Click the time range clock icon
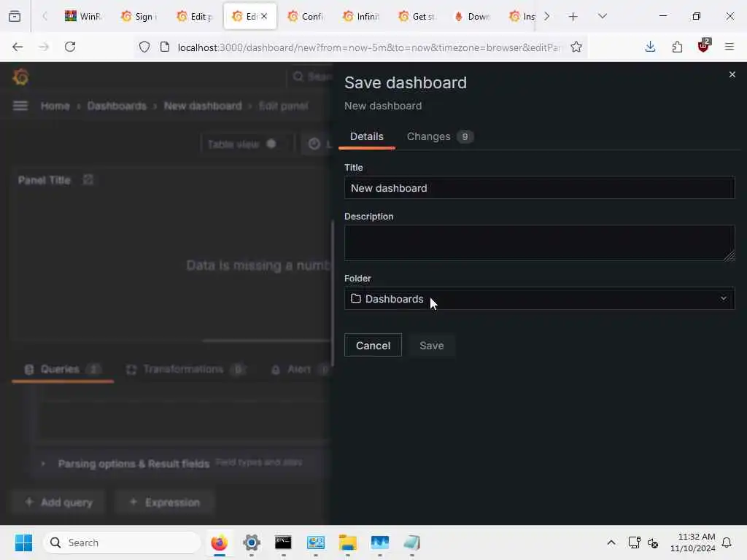This screenshot has width=747, height=560. (x=314, y=144)
